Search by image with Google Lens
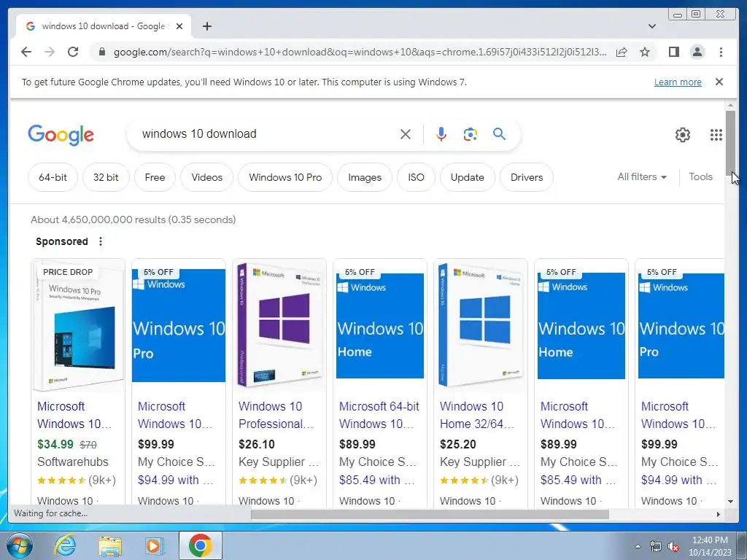This screenshot has width=747, height=560. [471, 134]
